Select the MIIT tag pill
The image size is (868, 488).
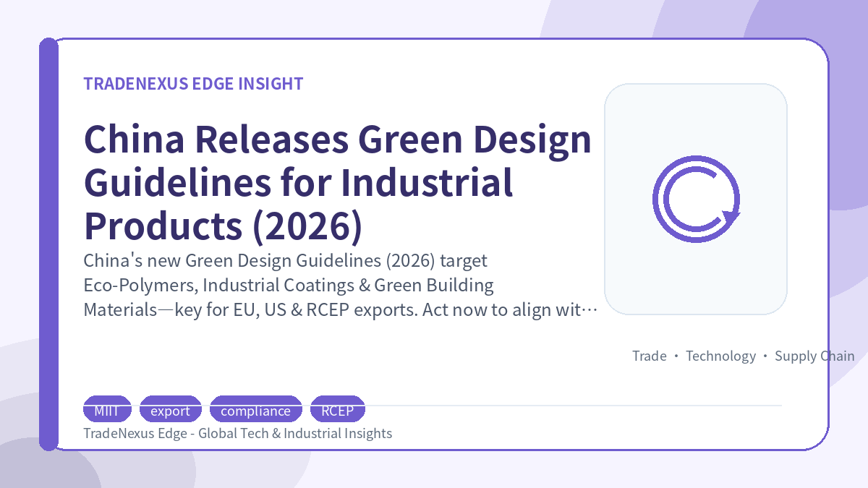tap(108, 411)
